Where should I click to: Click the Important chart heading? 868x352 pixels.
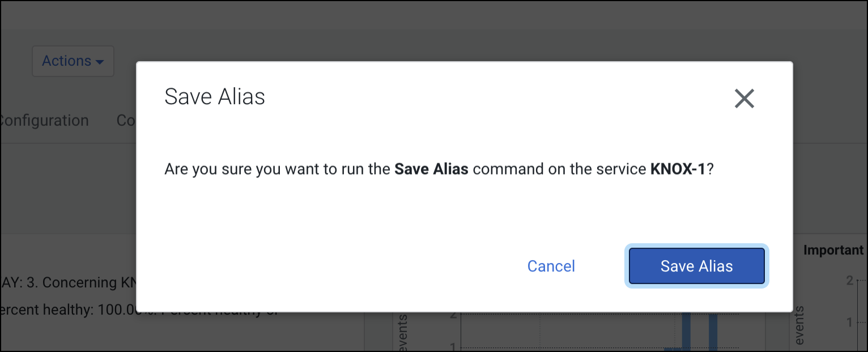pos(833,250)
